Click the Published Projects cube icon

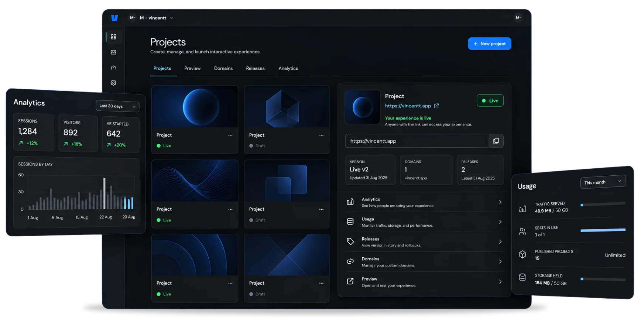[523, 254]
